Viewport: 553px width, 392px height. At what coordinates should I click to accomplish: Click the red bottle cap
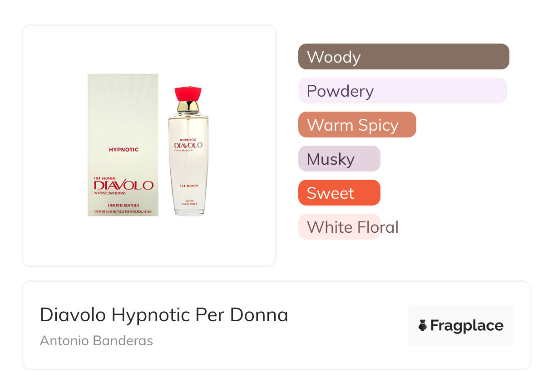pos(188,93)
